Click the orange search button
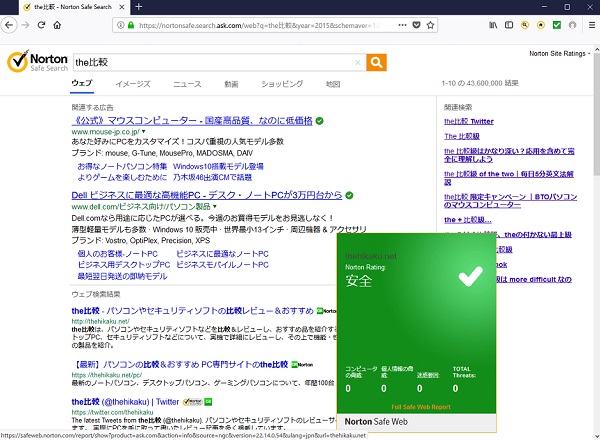 click(x=376, y=62)
